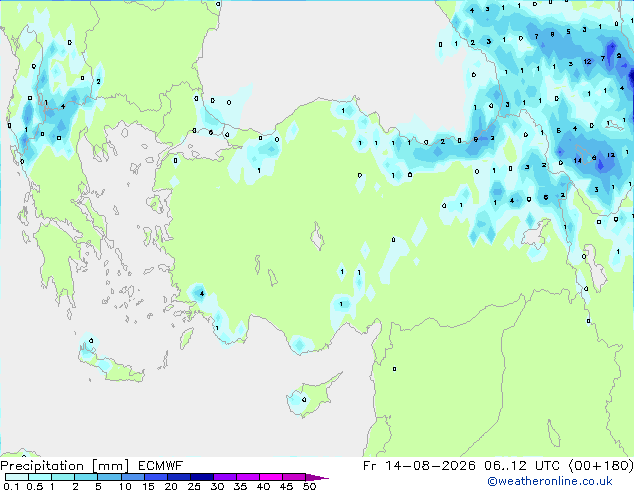Image resolution: width=634 pixels, height=490 pixels.
Task: Click the '35' legend scale label
Action: [240, 486]
